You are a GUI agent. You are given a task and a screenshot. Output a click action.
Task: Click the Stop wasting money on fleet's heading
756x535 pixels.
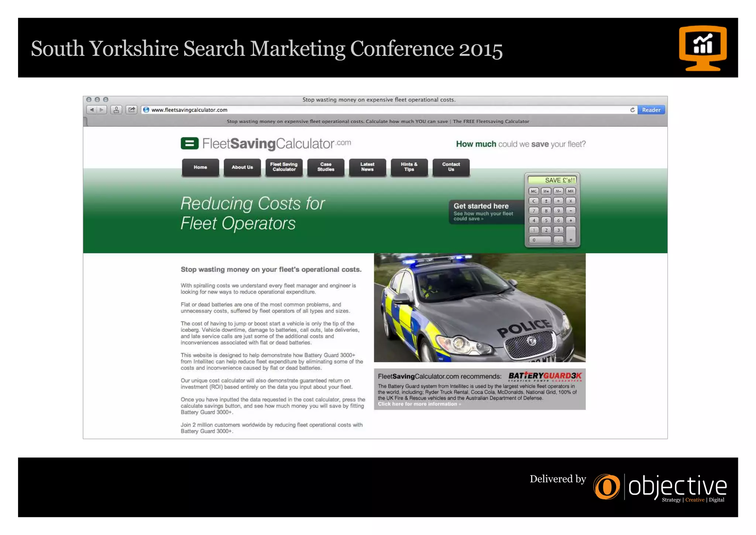coord(271,269)
